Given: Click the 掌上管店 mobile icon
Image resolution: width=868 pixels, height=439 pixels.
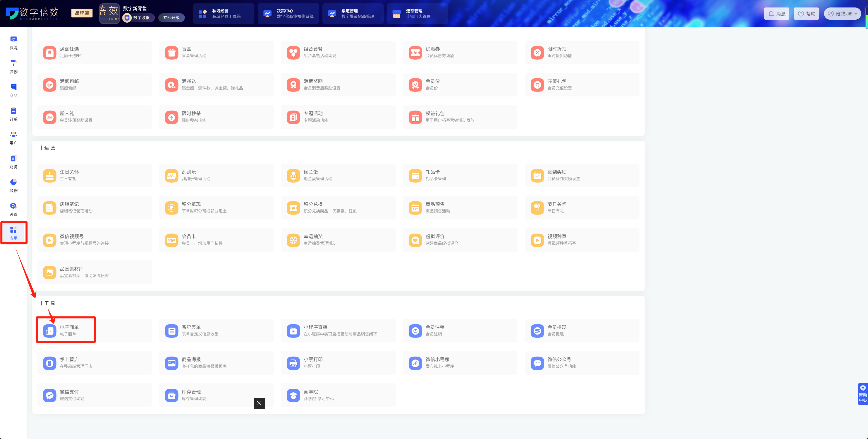Looking at the screenshot, I should point(49,363).
